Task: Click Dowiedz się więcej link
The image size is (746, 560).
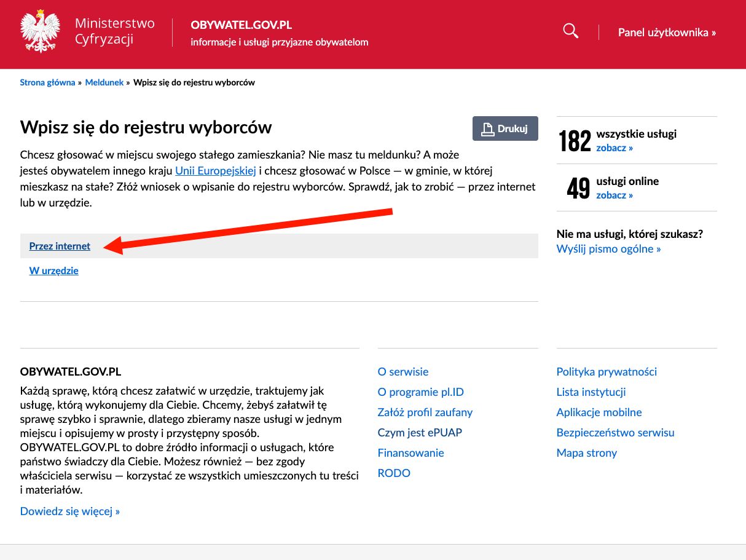Action: click(x=70, y=511)
